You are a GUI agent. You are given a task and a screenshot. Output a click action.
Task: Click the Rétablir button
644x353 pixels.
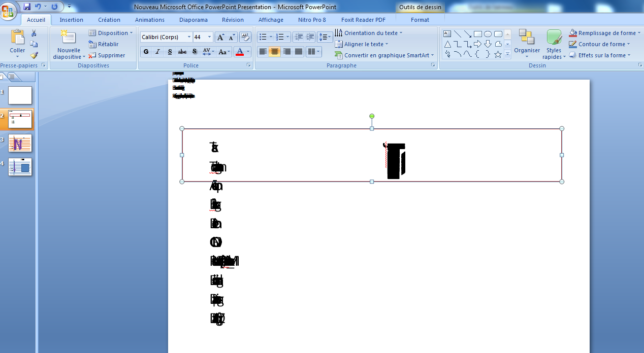104,44
